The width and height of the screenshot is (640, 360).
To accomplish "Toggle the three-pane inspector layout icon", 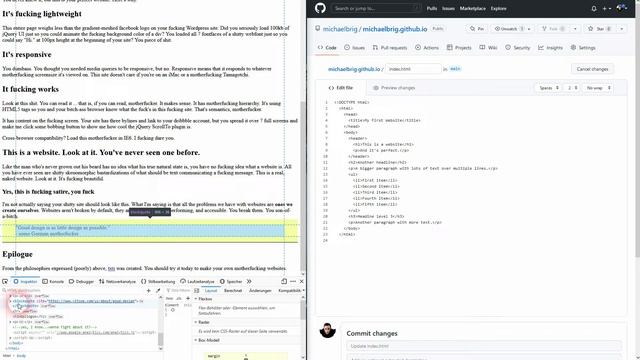I will (x=197, y=291).
